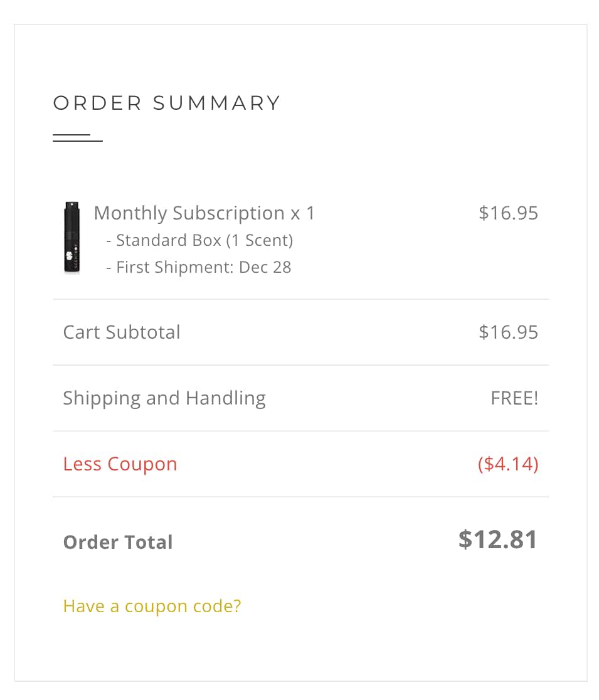Click the ($4.14) coupon discount amount
The height and width of the screenshot is (700, 599).
508,464
